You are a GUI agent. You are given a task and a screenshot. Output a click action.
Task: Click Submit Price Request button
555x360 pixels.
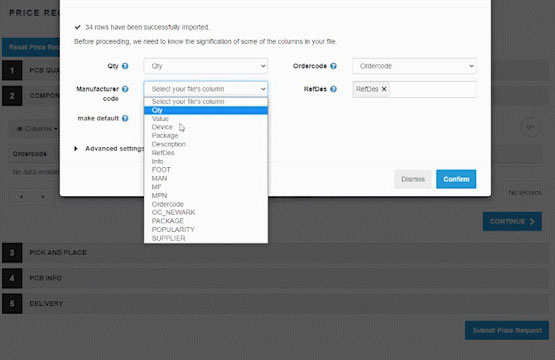[507, 331]
